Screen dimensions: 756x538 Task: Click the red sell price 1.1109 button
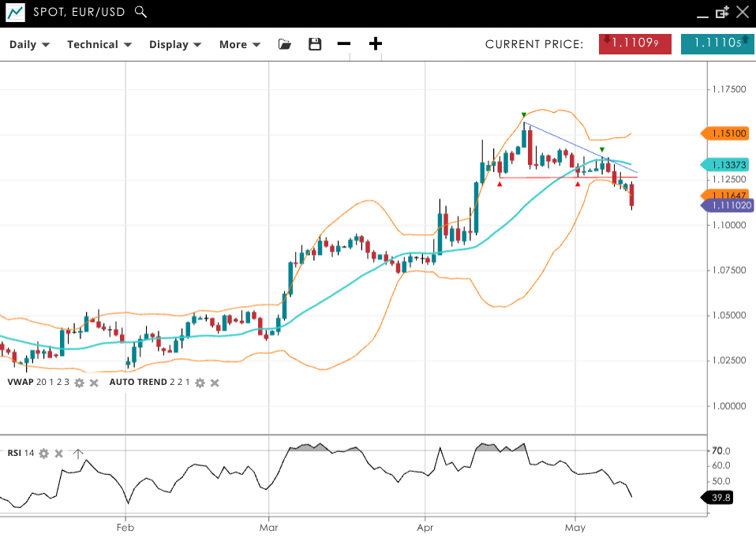[x=635, y=44]
